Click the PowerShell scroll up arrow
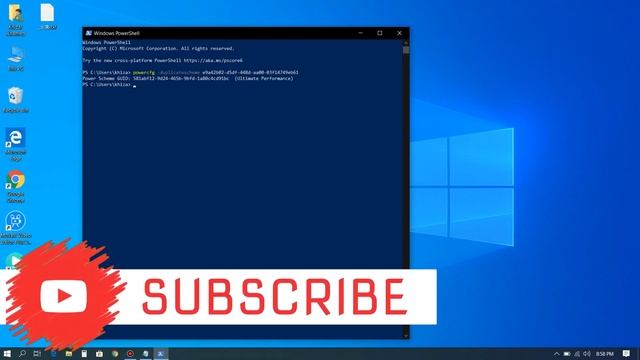 click(x=406, y=42)
